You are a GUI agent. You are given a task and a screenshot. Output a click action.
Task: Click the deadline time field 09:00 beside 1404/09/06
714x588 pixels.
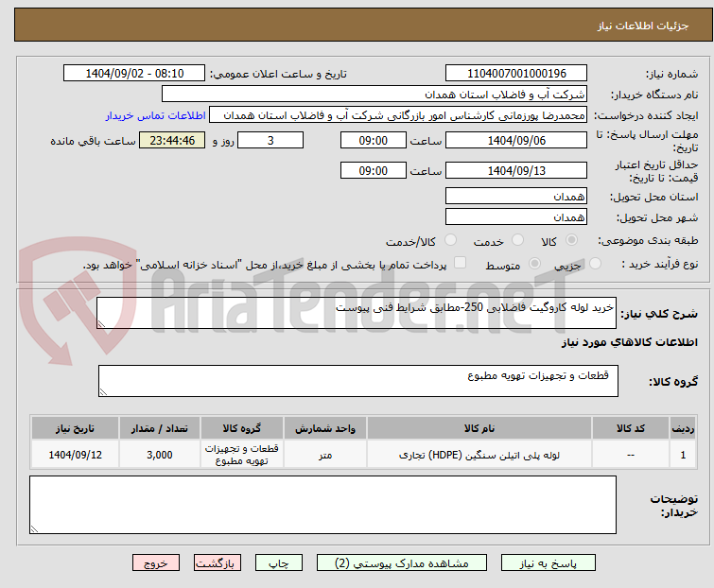(x=373, y=140)
